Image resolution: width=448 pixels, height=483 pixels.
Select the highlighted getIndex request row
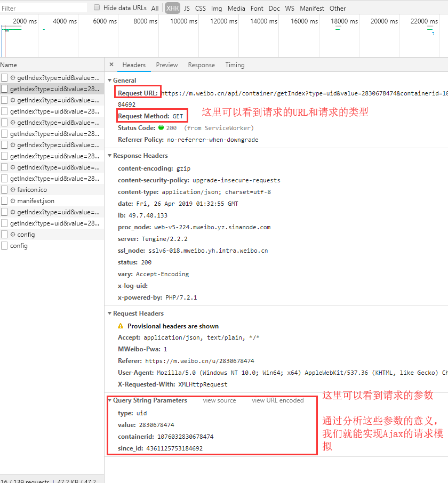[52, 89]
